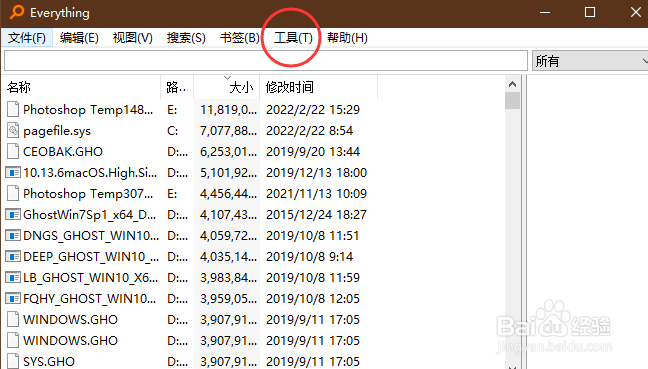The width and height of the screenshot is (648, 369).
Task: Open the 书签(B) menu
Action: 240,38
